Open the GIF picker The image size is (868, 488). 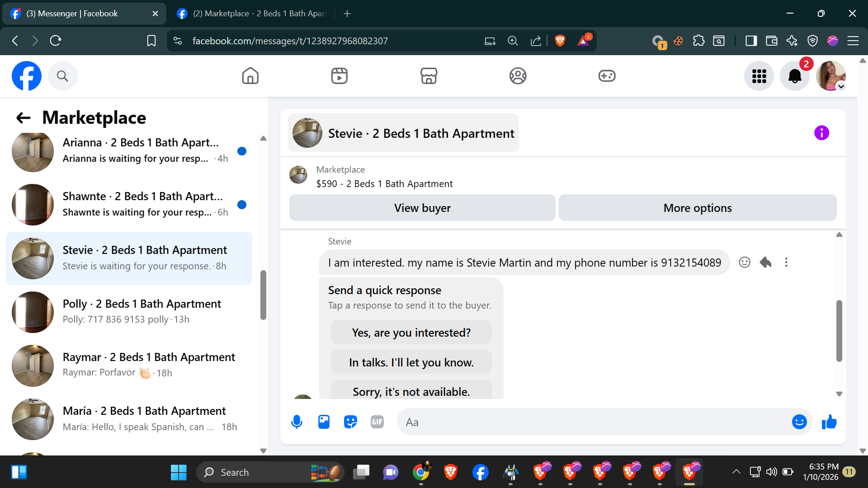coord(377,422)
